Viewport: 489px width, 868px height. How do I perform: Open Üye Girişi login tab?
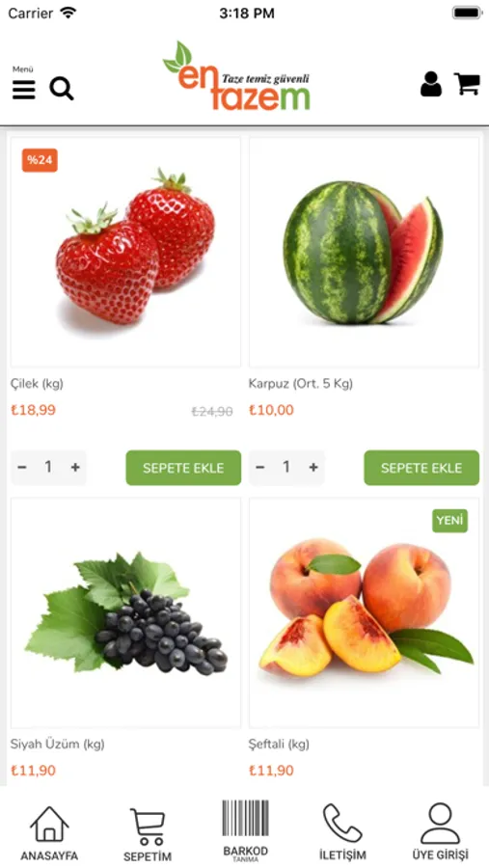[440, 832]
